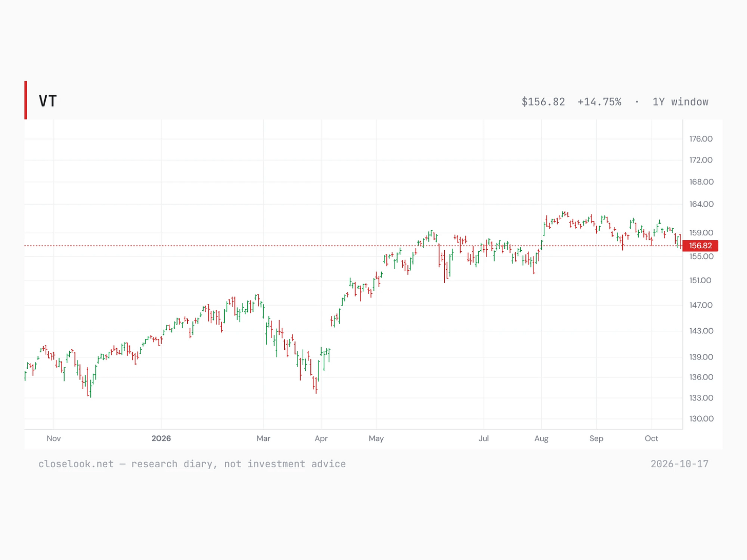Click the 136.00 price axis label
The height and width of the screenshot is (560, 747).
pyautogui.click(x=701, y=377)
